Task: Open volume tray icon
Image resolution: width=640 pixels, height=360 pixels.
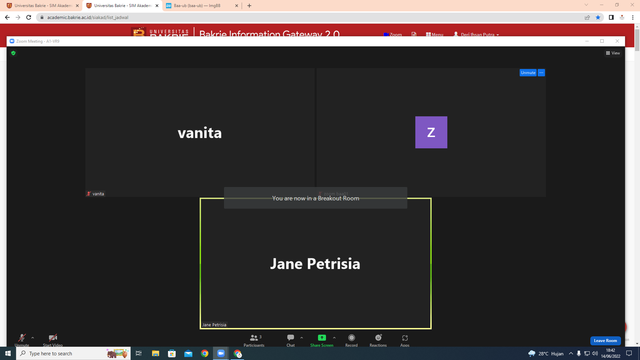Action: (595, 353)
